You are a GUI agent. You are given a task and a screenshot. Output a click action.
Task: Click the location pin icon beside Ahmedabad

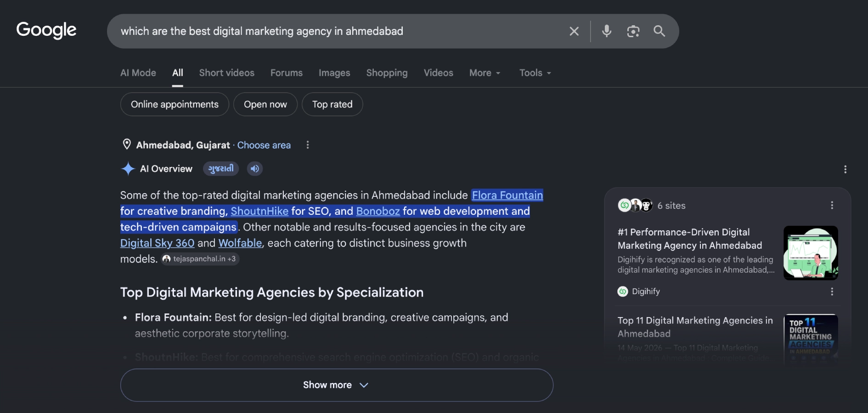click(x=127, y=145)
